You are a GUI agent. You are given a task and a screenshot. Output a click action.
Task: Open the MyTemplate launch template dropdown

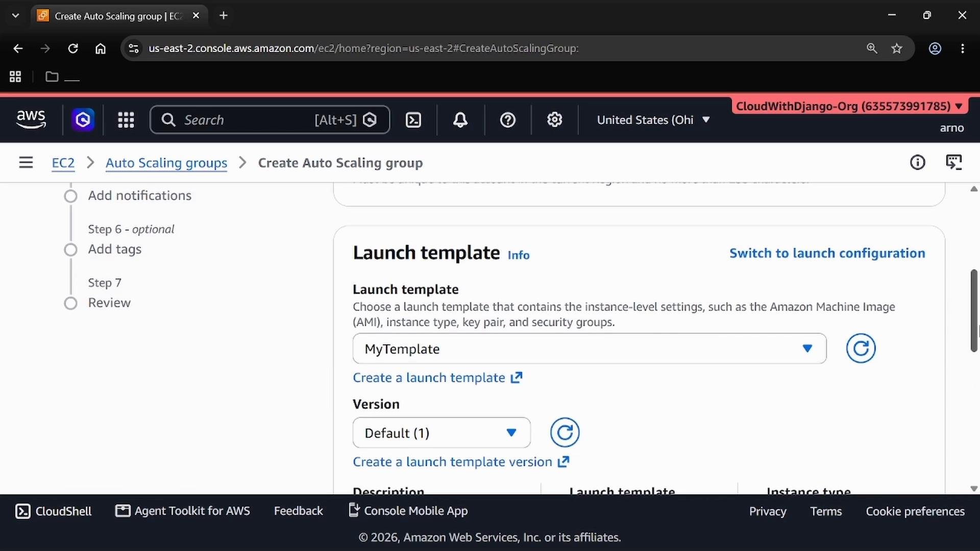[x=590, y=348]
